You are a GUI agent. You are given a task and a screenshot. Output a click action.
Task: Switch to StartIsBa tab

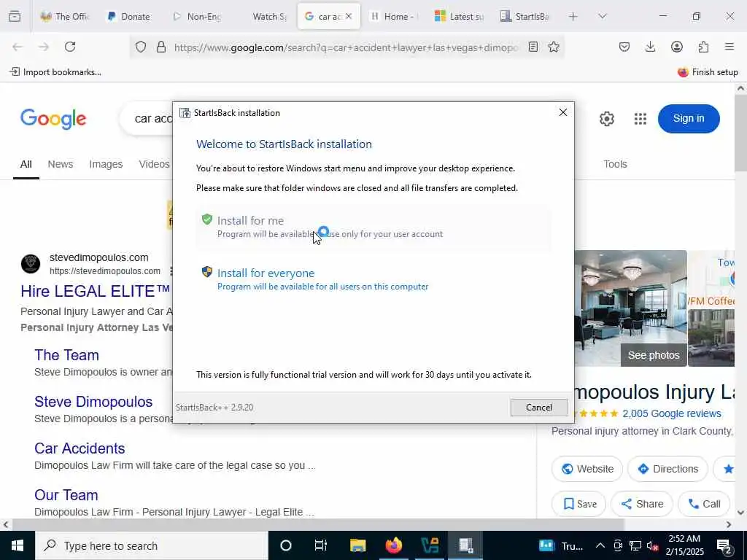pos(525,16)
